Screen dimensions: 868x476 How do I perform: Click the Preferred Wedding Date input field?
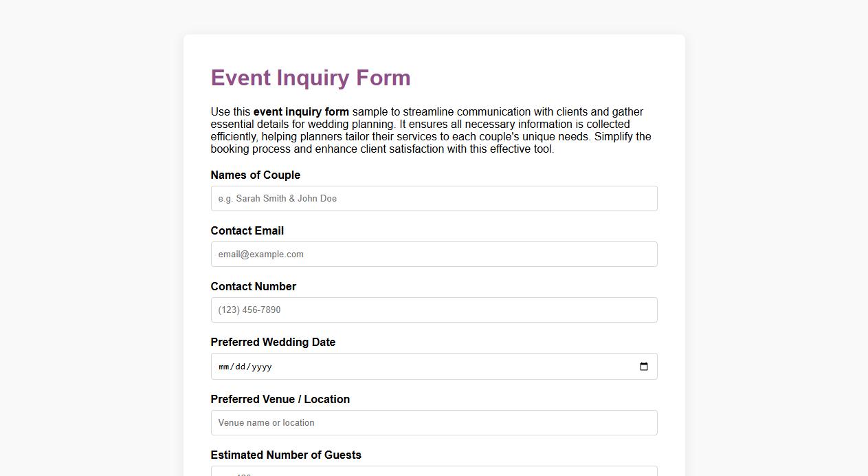412,366
